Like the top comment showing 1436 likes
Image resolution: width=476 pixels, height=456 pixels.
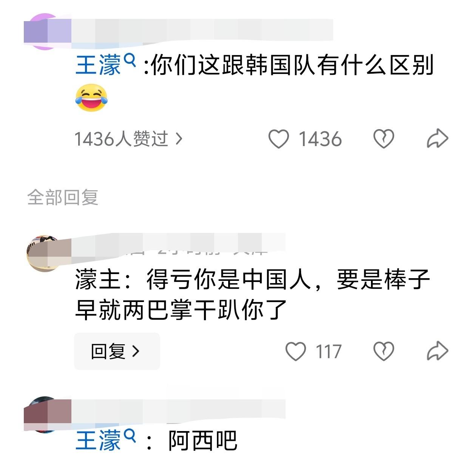[x=279, y=139]
